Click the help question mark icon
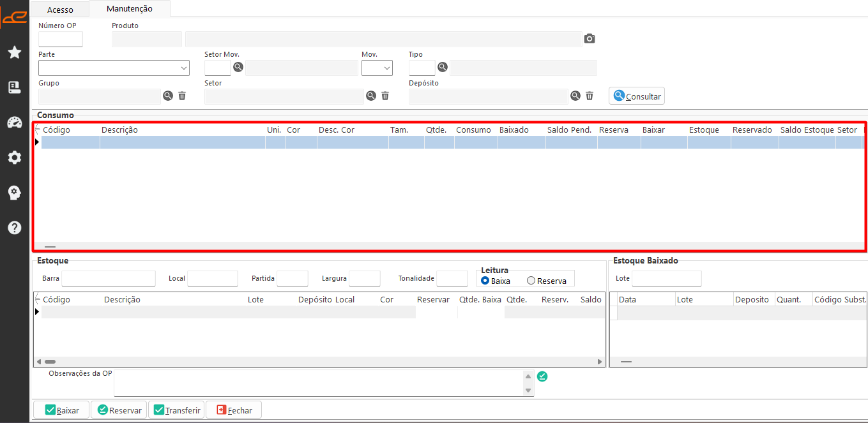Screen dimensions: 868x423 15,228
